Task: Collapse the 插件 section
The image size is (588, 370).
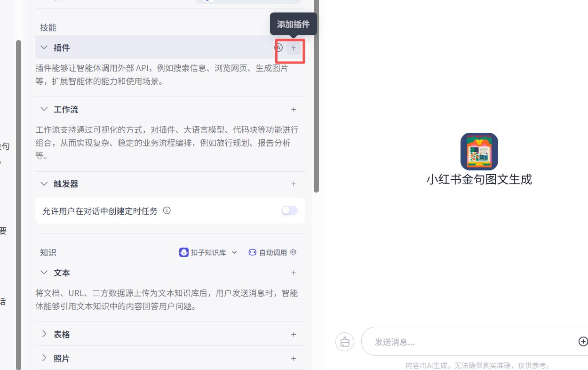Action: [44, 48]
